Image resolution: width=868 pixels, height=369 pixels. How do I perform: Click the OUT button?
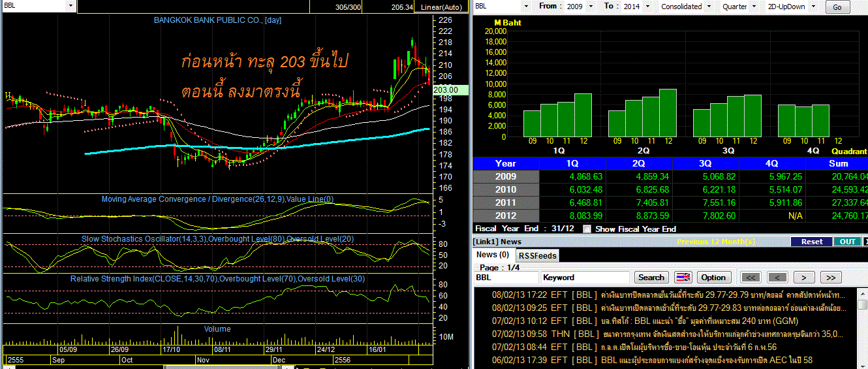click(848, 242)
